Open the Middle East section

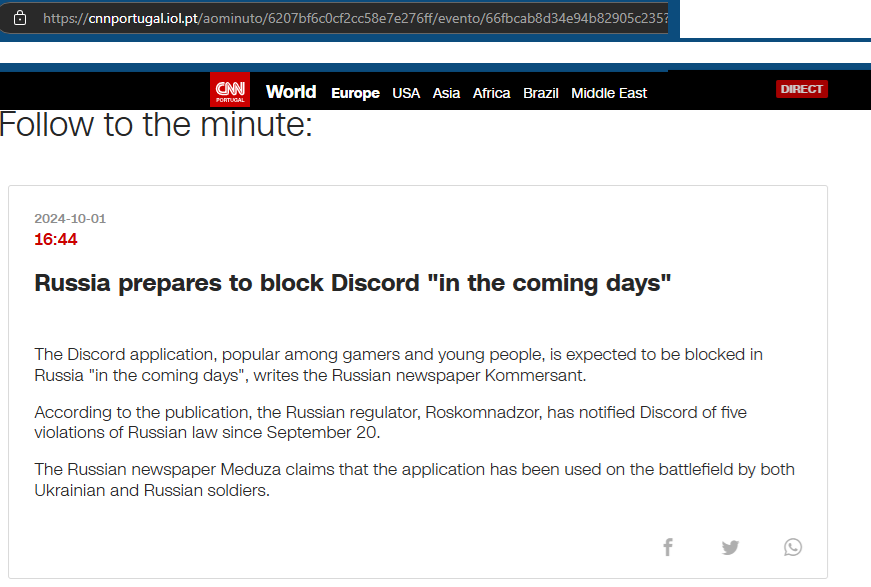pyautogui.click(x=609, y=93)
